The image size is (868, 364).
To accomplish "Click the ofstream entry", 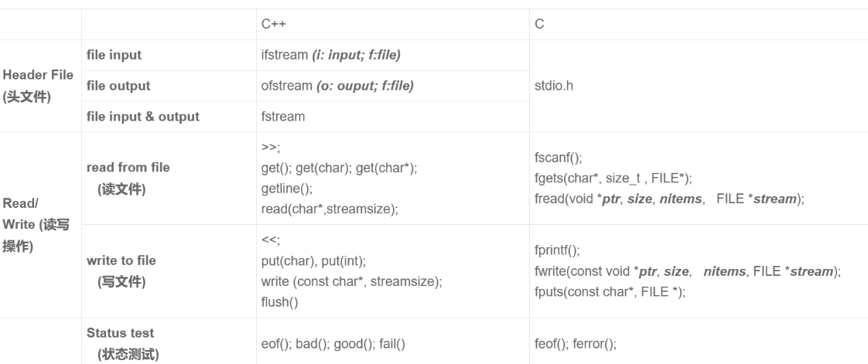I will [x=285, y=86].
